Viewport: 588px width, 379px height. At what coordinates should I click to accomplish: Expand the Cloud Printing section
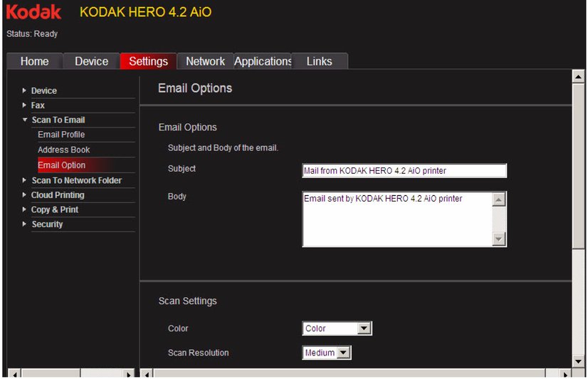click(x=58, y=195)
